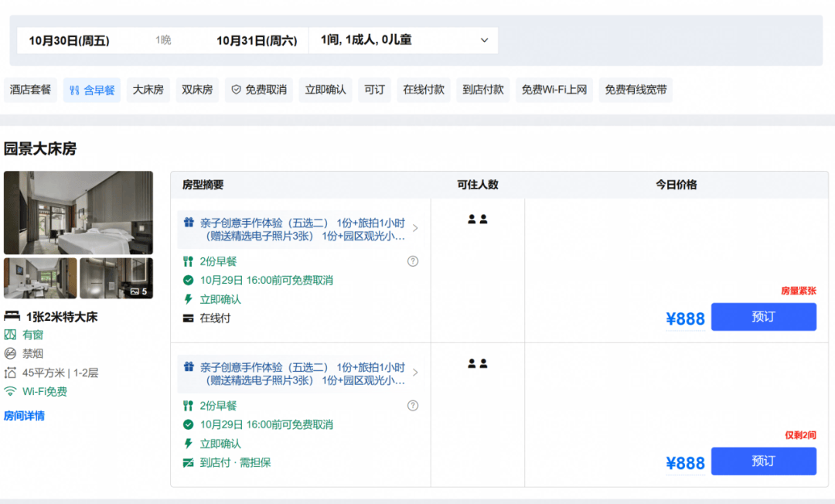Click the Wi-Fi icon beside Wi-Fi免费
Image resolution: width=835 pixels, height=504 pixels.
click(10, 391)
